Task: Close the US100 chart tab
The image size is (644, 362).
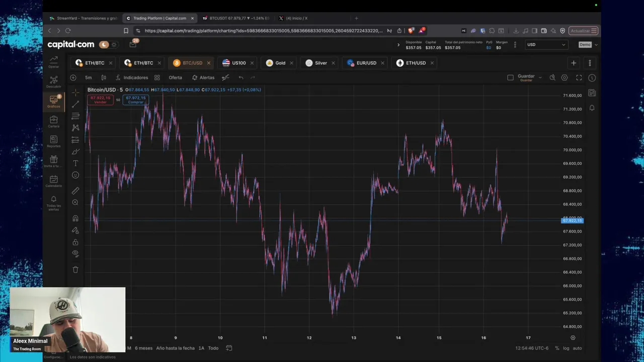Action: coord(253,63)
